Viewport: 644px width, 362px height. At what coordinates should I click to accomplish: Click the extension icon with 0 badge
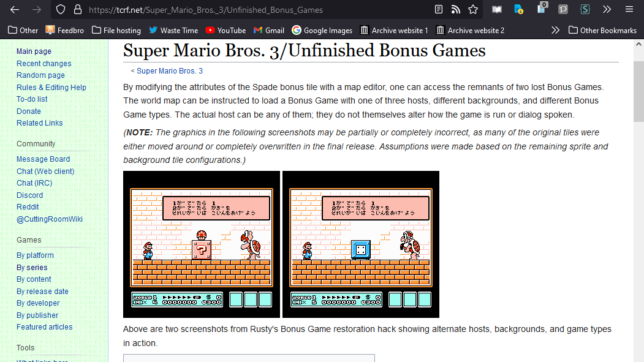pyautogui.click(x=540, y=9)
